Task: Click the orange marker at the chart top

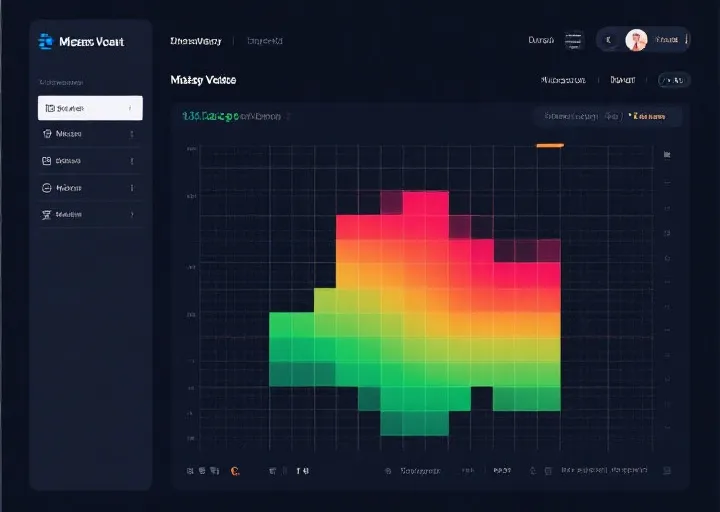Action: [x=550, y=146]
